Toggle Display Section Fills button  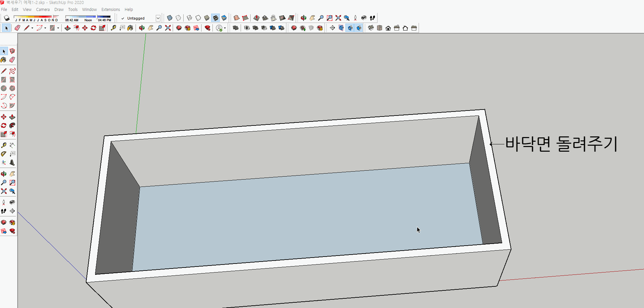point(359,28)
